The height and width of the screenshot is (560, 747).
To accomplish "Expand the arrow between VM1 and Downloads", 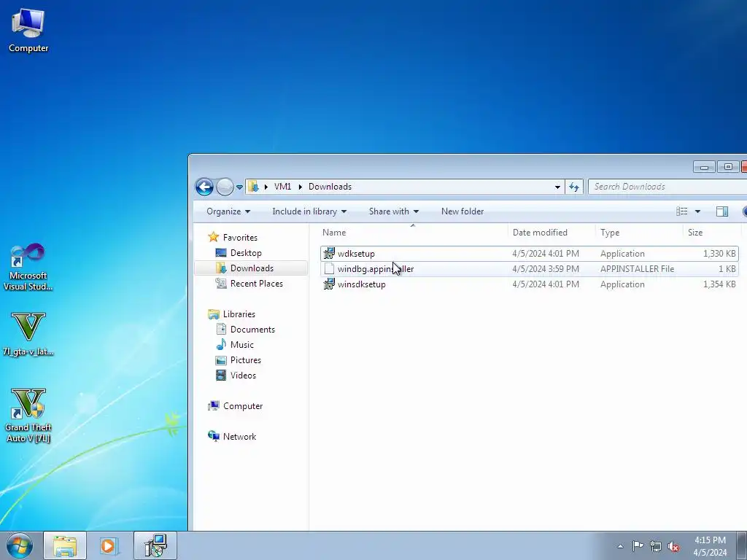I will click(x=300, y=187).
